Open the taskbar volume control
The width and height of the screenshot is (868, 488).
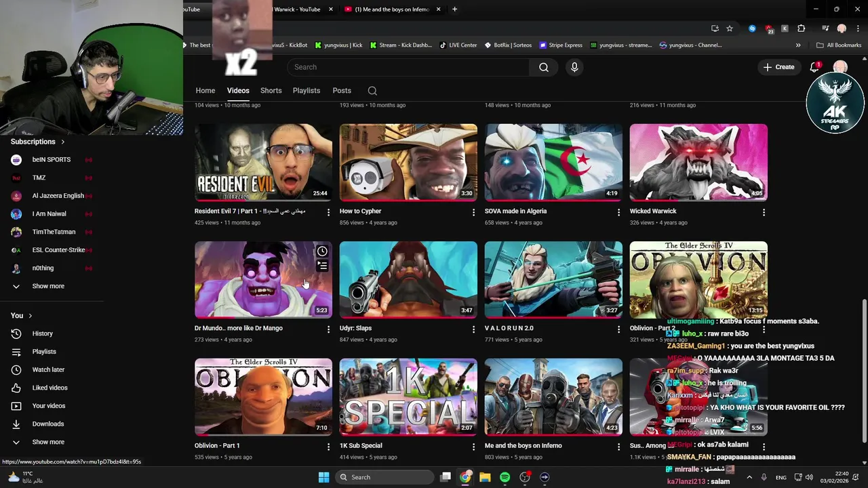(810, 477)
